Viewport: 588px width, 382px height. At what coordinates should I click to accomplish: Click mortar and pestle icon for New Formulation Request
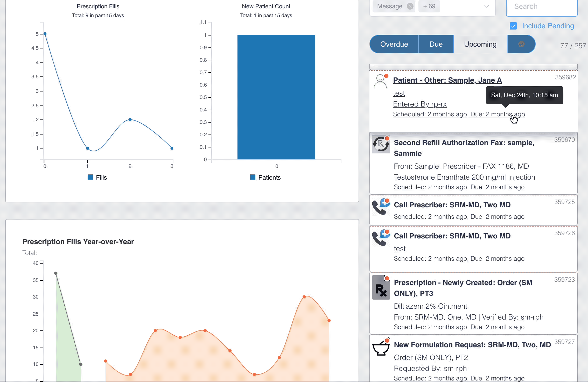coord(381,347)
